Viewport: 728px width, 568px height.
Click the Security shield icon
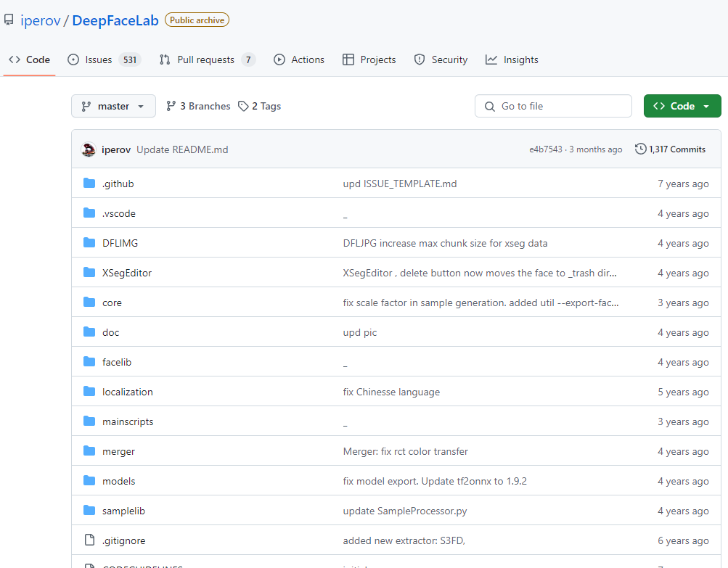[x=420, y=59]
